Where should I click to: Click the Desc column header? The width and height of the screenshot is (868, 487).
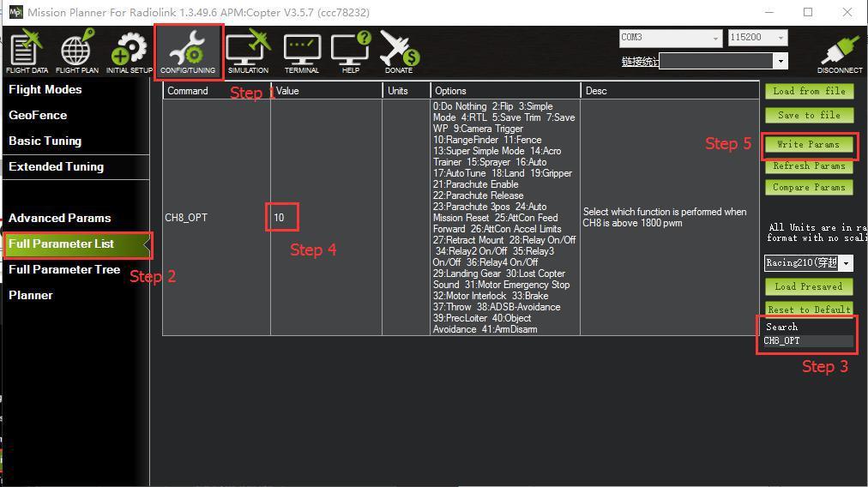tap(670, 91)
